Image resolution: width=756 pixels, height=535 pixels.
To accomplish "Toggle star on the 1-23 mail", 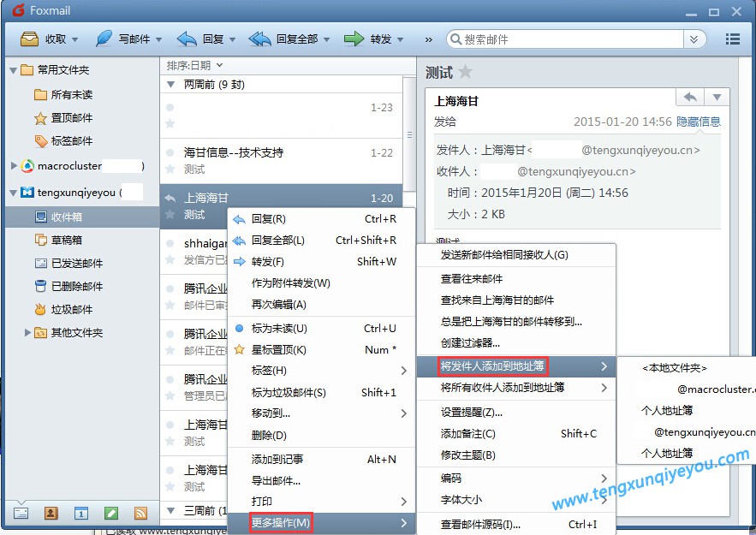I will pos(170,124).
